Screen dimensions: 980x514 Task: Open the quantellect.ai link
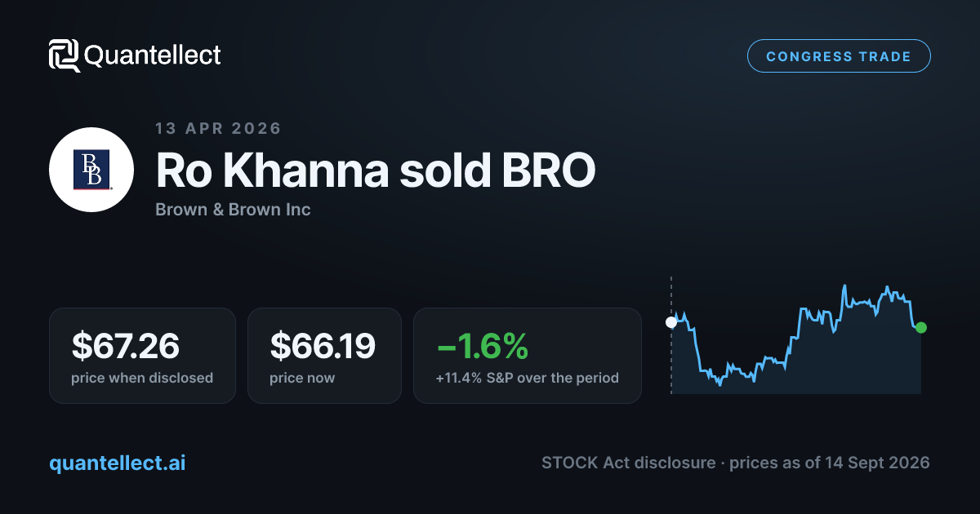118,463
